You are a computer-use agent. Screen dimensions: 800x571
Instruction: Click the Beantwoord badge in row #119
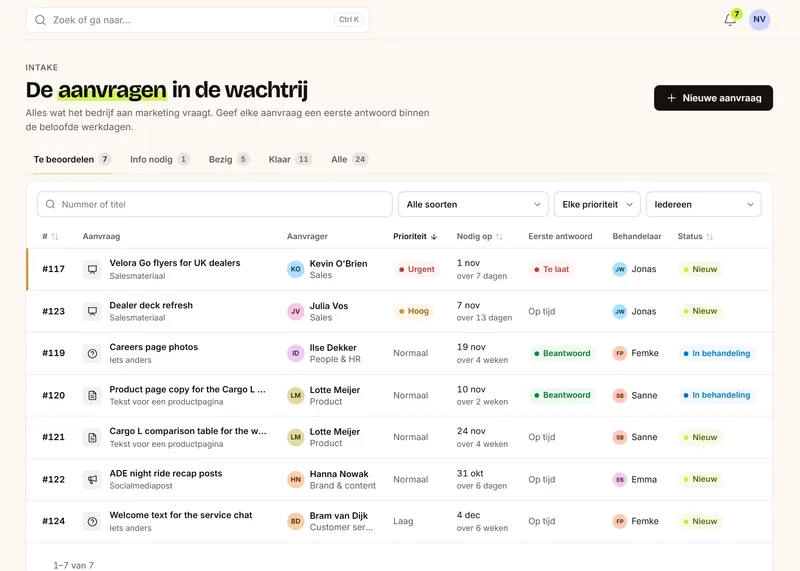tap(562, 353)
